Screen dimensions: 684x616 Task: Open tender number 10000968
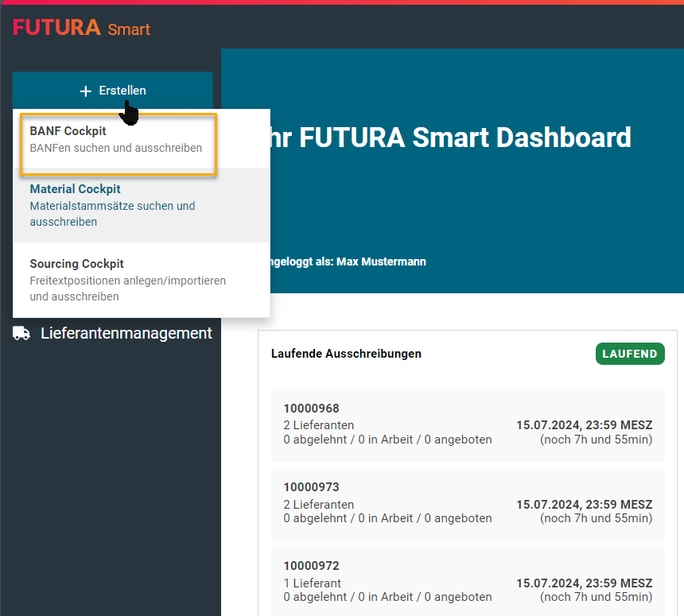click(311, 409)
